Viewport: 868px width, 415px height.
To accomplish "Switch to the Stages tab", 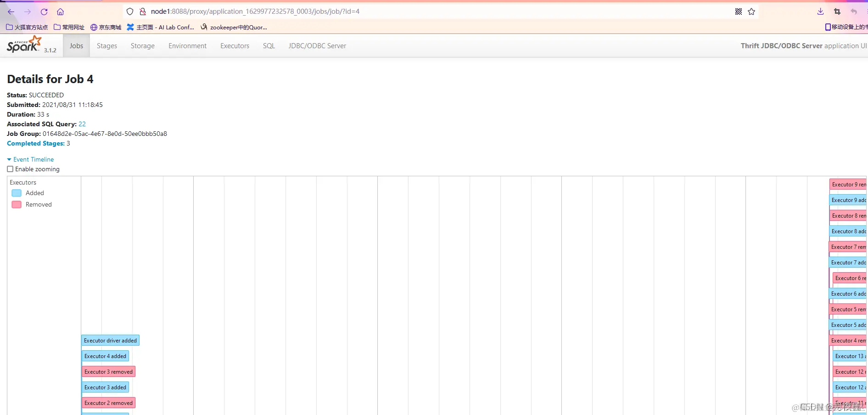I will coord(107,46).
